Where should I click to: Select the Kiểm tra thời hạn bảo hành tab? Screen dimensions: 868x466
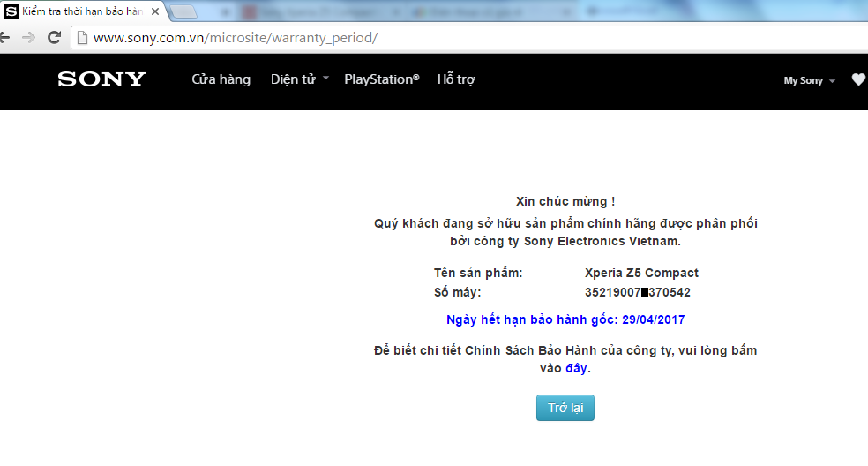[x=83, y=11]
